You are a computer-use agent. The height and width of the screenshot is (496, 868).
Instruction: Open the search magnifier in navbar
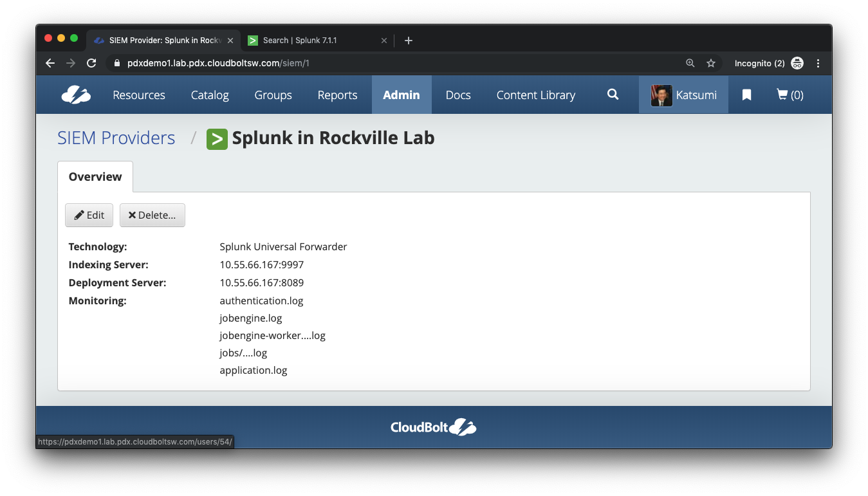tap(613, 95)
